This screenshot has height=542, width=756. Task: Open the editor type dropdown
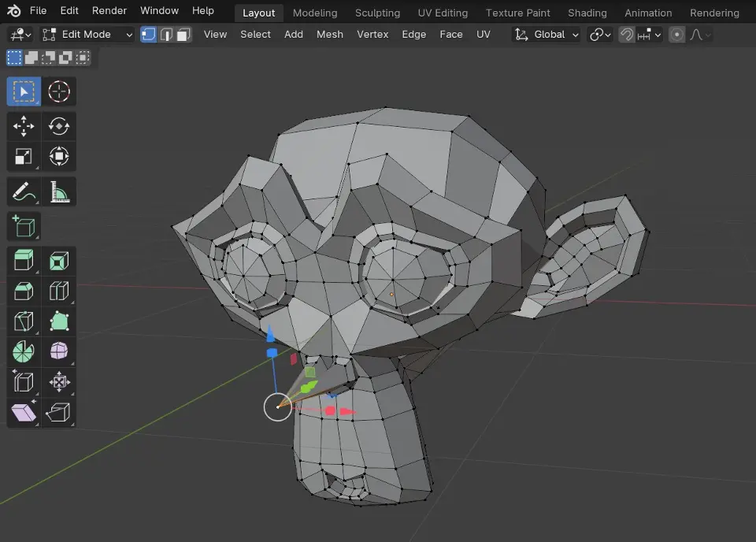coord(21,35)
